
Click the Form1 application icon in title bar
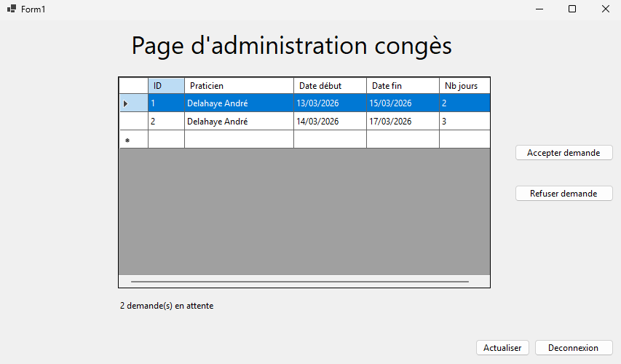click(12, 9)
